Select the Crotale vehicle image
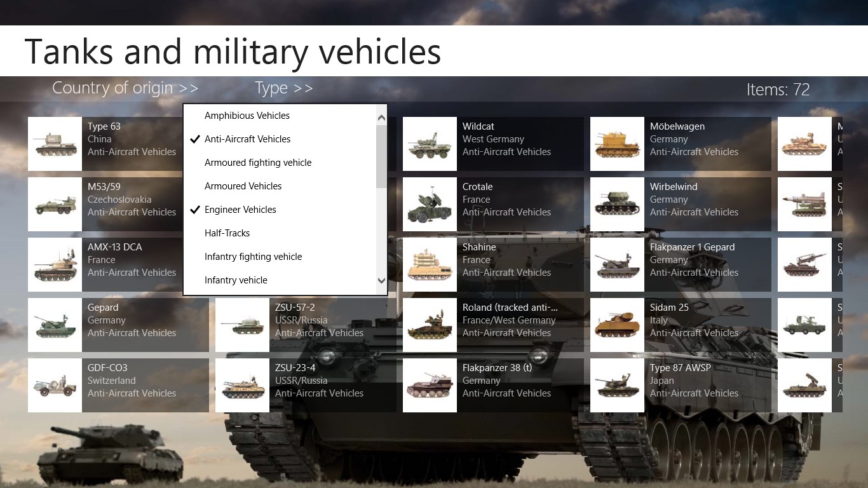 pos(430,204)
